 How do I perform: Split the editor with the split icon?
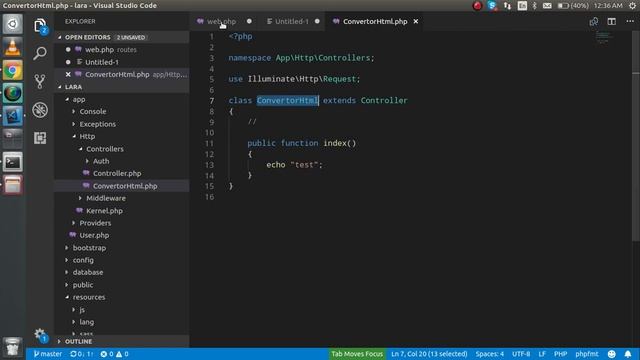coord(611,22)
